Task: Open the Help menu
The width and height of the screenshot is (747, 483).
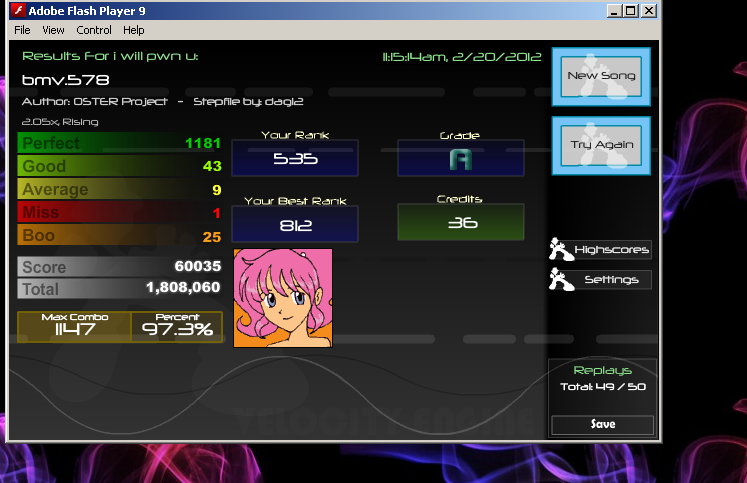Action: [x=133, y=30]
